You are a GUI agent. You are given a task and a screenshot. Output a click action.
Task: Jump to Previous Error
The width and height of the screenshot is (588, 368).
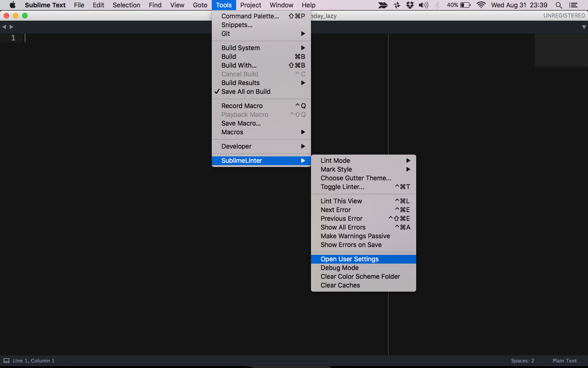363,218
